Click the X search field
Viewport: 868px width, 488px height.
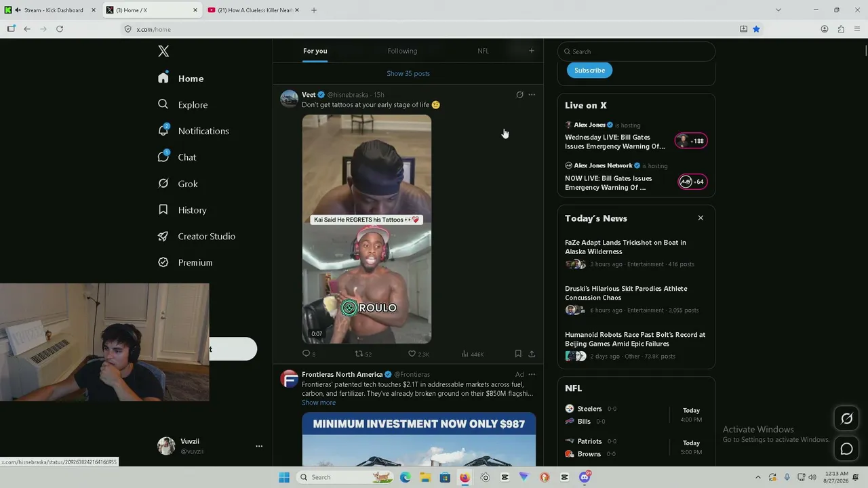[636, 52]
